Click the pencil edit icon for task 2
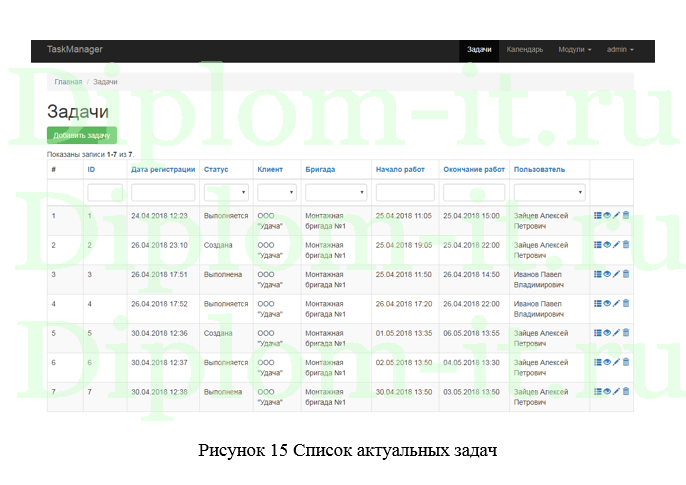This screenshot has height=485, width=686. (x=617, y=244)
